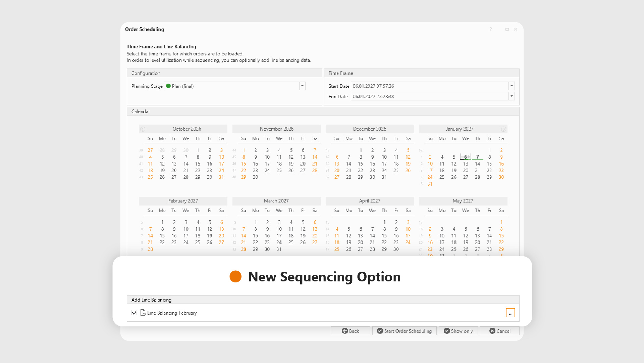Viewport: 644px width, 363px height.
Task: Click the ellipsis browse button for line balancing
Action: 510,313
